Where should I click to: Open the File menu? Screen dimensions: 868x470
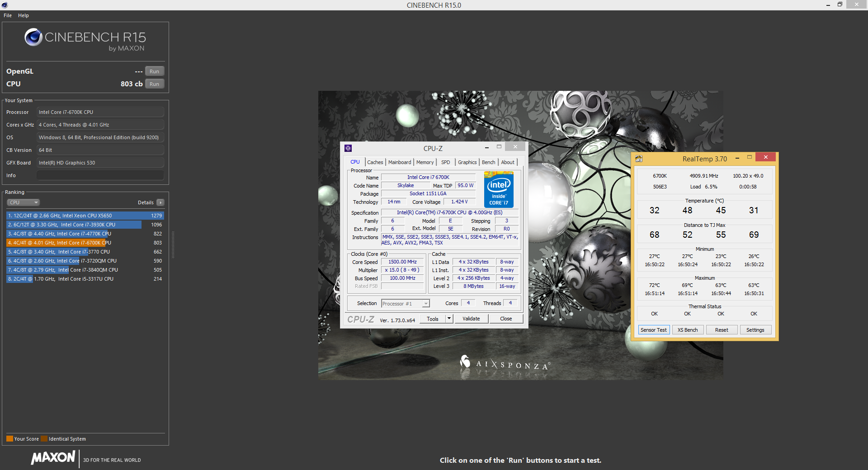click(8, 15)
